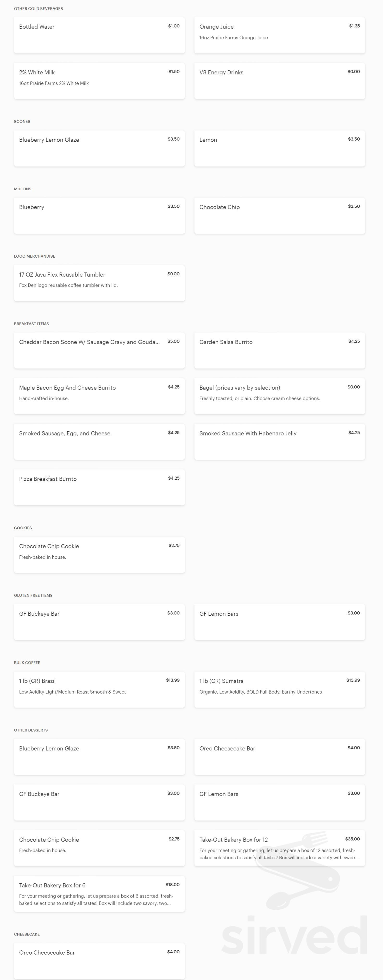This screenshot has height=980, width=383.
Task: Open Smoked Sausage With Habenaro Jelly
Action: click(279, 442)
